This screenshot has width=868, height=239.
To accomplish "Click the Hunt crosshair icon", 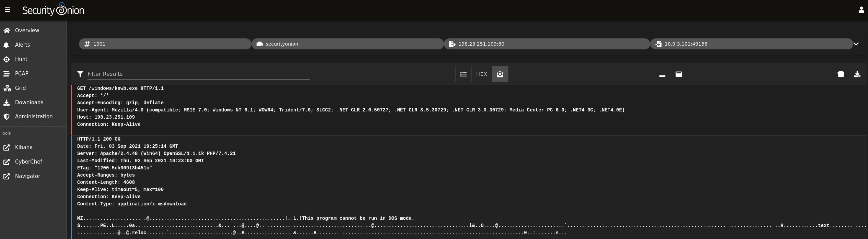I will point(7,59).
